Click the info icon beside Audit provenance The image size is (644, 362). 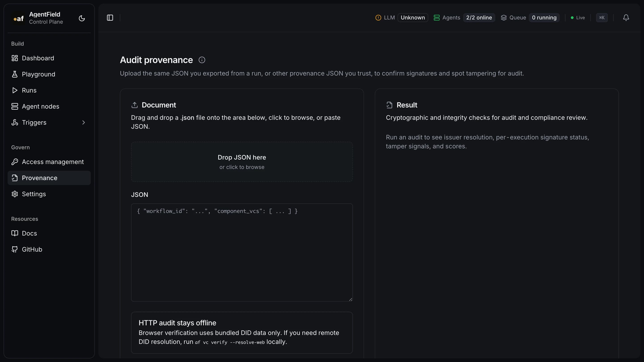(x=202, y=60)
